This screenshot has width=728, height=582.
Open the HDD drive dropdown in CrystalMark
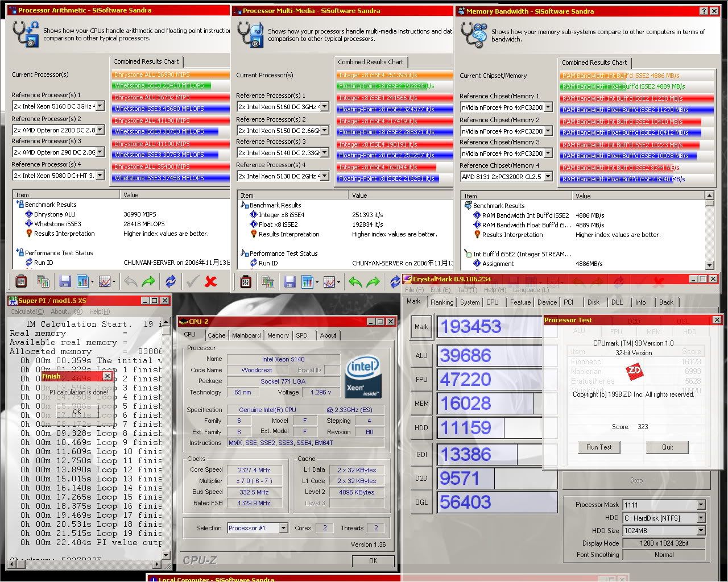pos(701,518)
